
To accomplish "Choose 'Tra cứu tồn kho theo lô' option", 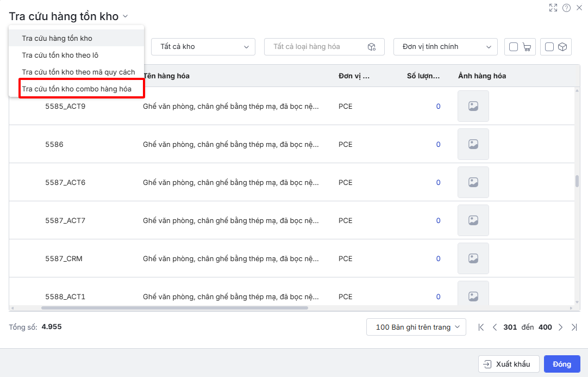I will [60, 55].
